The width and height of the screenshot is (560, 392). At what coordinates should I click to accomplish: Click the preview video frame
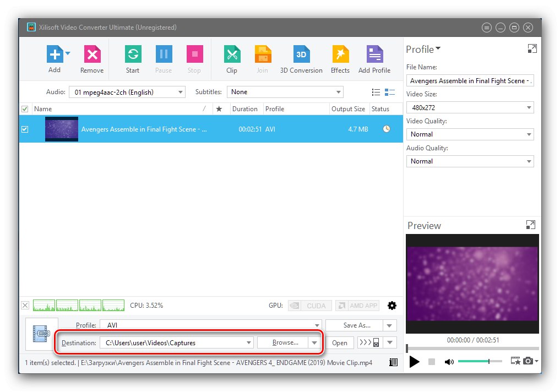point(472,284)
